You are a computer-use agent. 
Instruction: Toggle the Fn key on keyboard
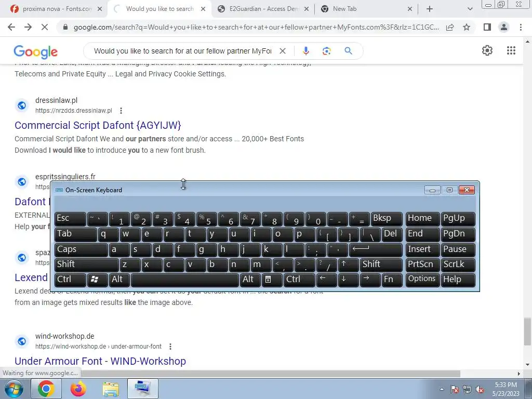click(392, 280)
